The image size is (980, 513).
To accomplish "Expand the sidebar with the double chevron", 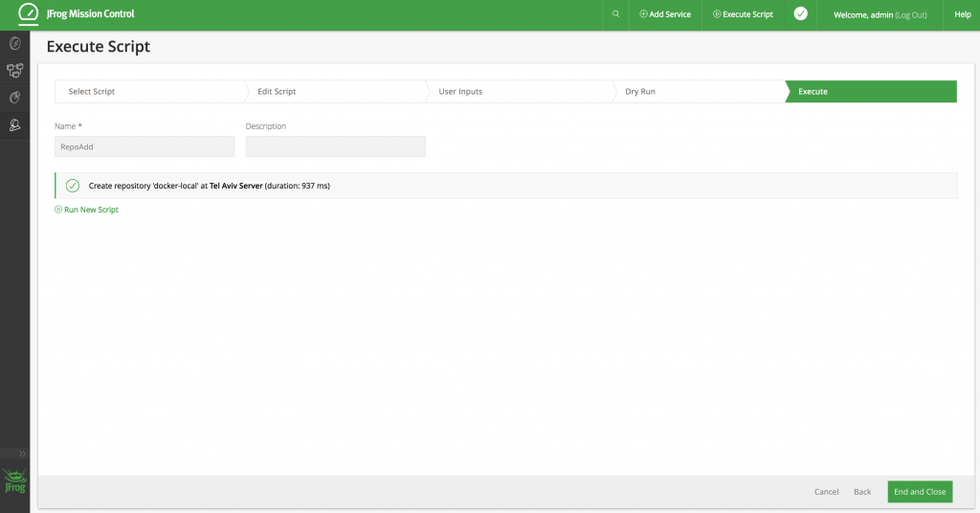I will 22,454.
